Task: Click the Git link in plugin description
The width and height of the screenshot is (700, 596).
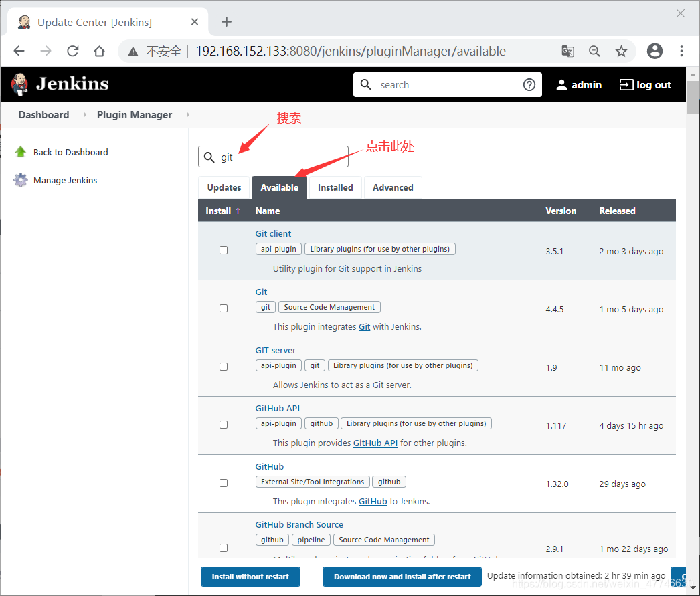Action: pos(364,326)
